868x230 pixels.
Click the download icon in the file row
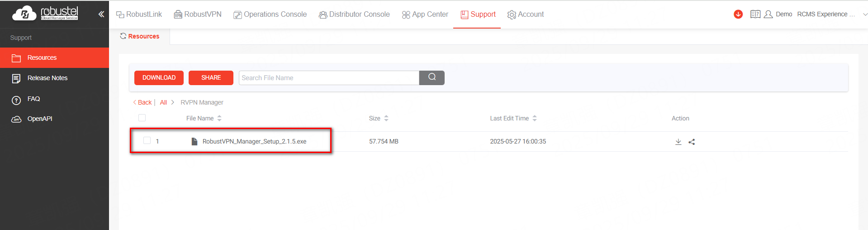point(678,142)
